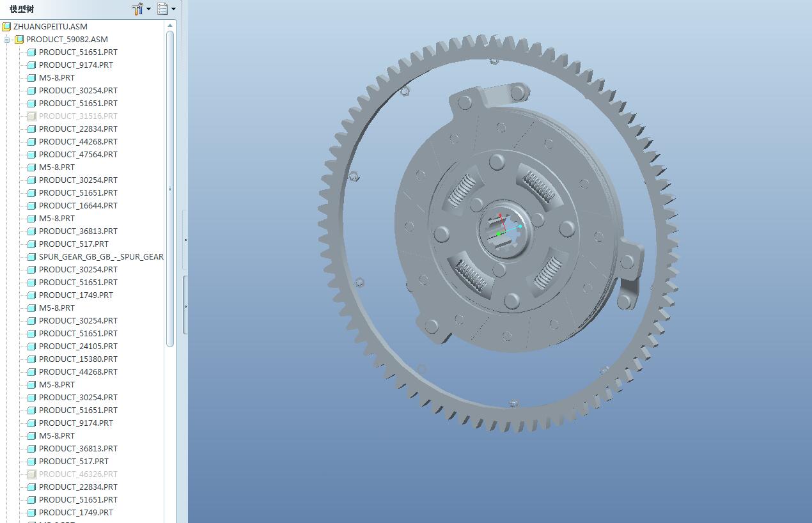Click the model tree scroll-up arrow
Screen dimensions: 812x523
(170, 26)
